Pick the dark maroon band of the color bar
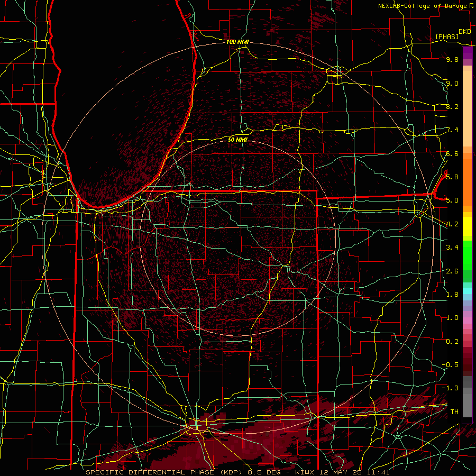Viewport: 476px width, 476px height. click(467, 361)
